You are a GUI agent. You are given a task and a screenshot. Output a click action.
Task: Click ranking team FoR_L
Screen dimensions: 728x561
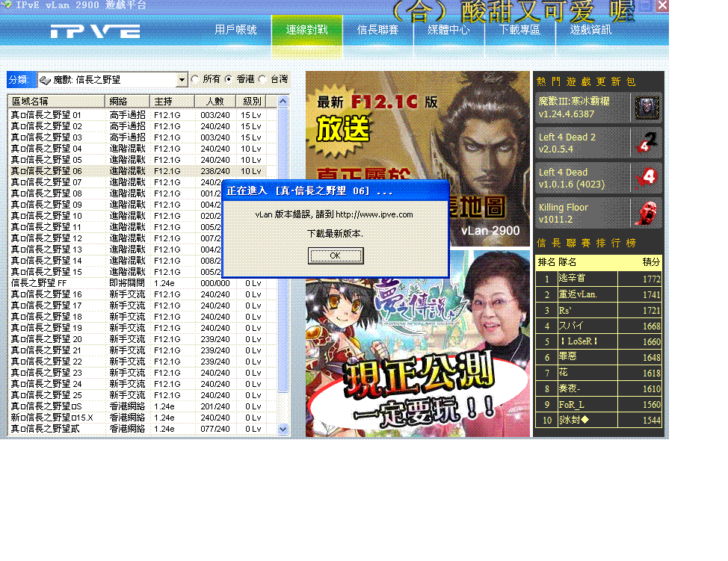pos(572,405)
